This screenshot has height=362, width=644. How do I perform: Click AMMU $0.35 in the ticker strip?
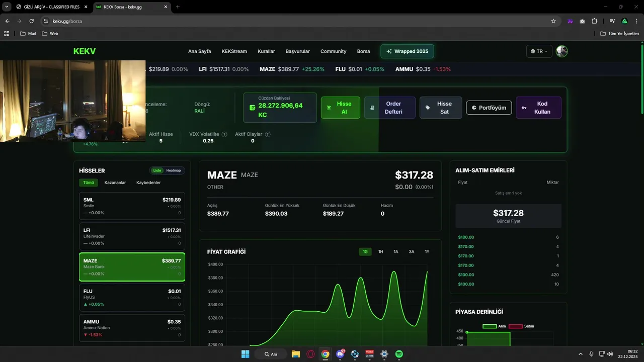423,69
